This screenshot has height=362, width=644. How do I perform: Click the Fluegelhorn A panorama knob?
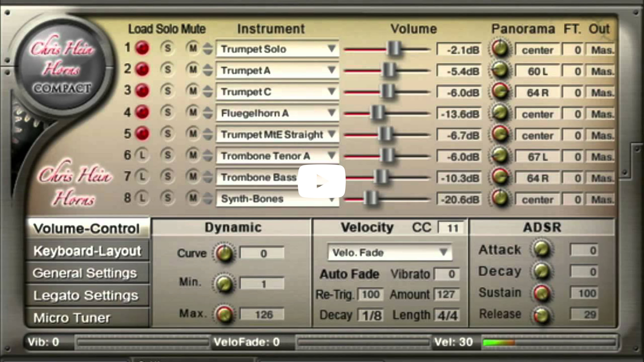point(500,113)
